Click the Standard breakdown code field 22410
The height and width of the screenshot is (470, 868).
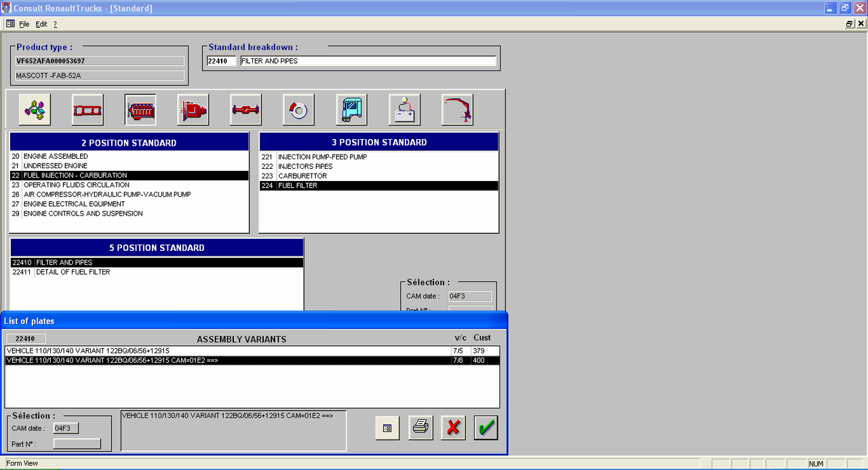[222, 61]
